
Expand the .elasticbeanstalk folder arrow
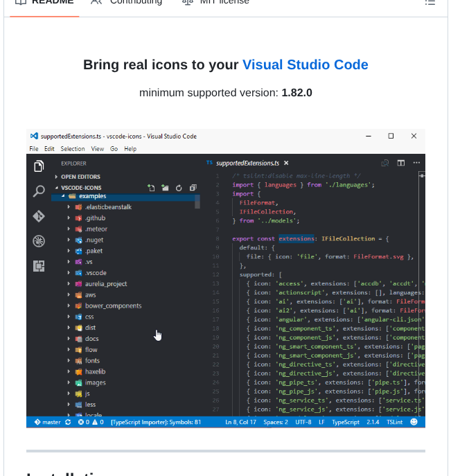tap(69, 207)
